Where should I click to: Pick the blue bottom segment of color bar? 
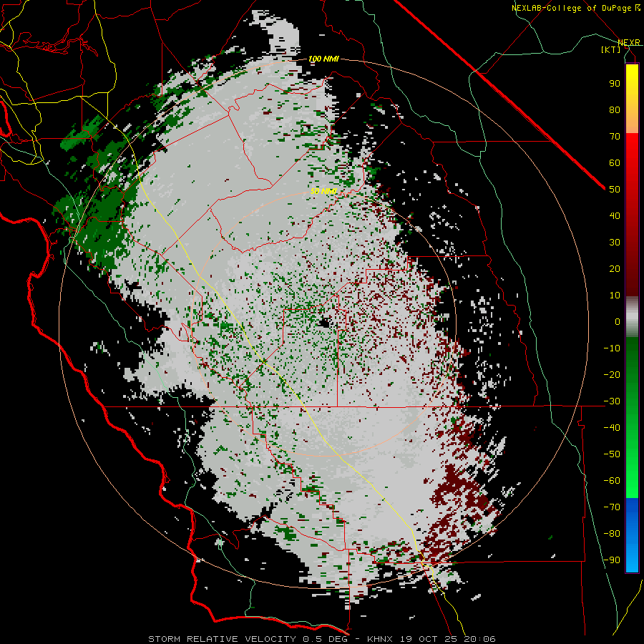pyautogui.click(x=632, y=535)
